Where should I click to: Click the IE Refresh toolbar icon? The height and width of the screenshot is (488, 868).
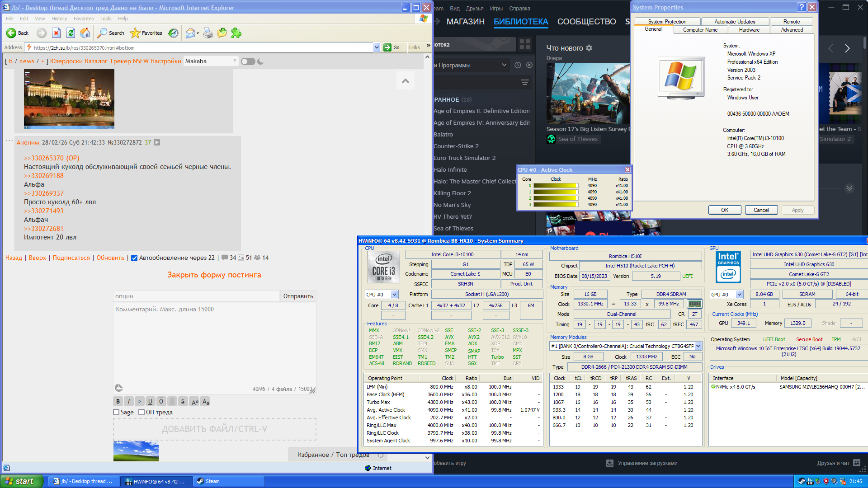[x=71, y=33]
